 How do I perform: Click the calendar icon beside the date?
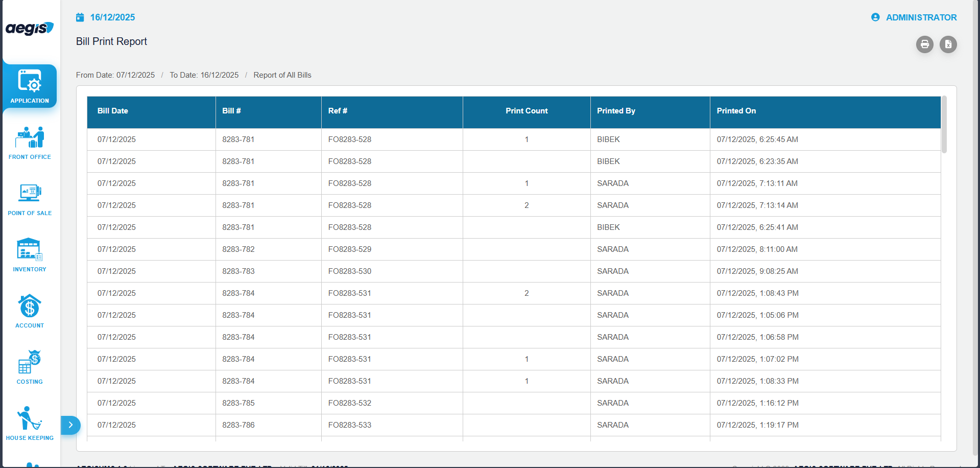(x=80, y=17)
